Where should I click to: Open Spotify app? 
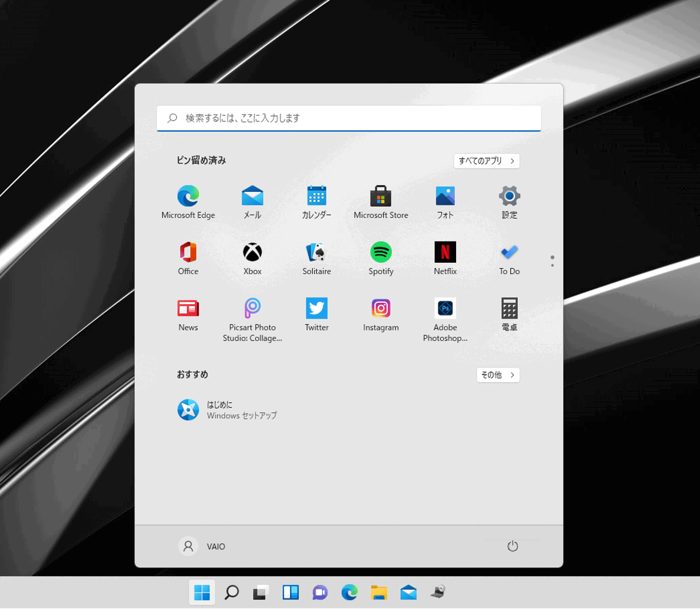coord(381,258)
